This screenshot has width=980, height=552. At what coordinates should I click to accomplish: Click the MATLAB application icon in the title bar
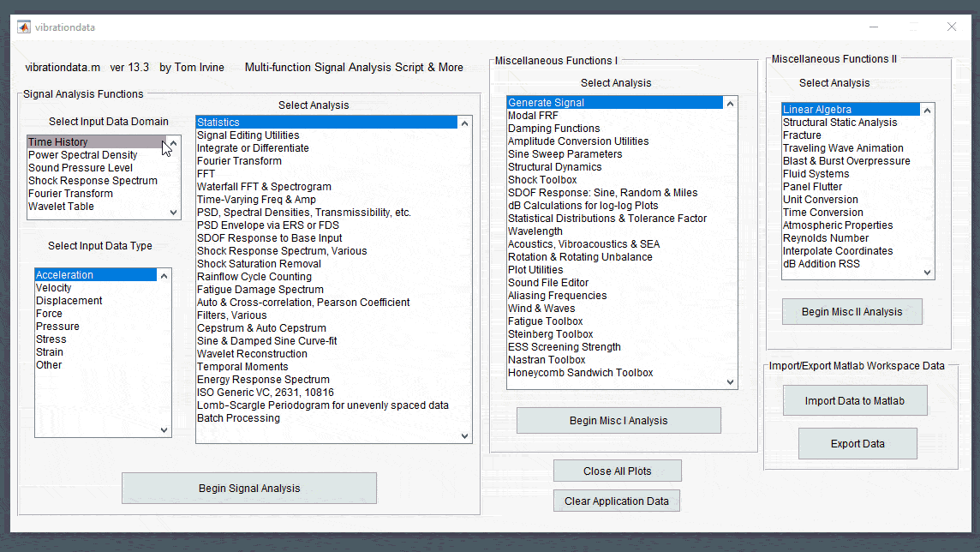coord(22,27)
